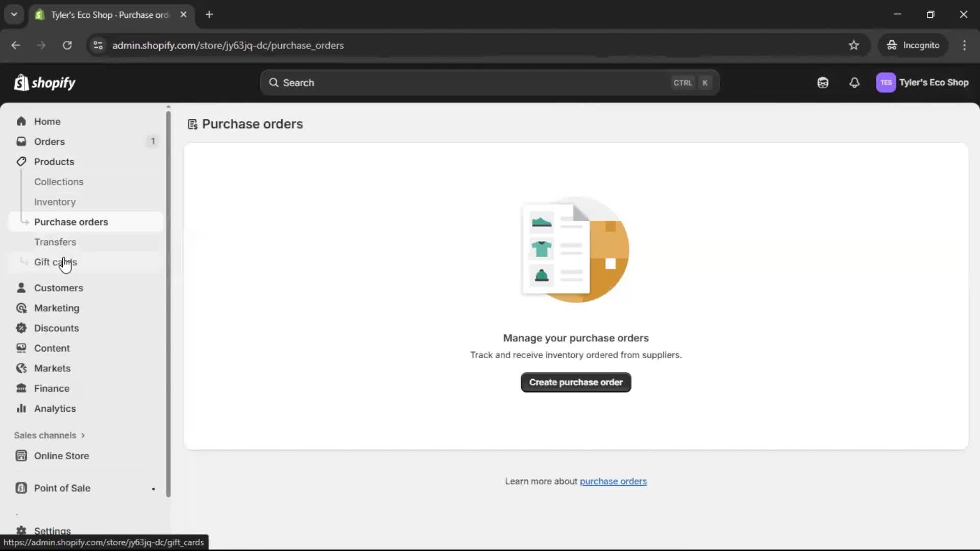Reload the page with the refresh icon
This screenshot has height=551, width=980.
point(67,45)
